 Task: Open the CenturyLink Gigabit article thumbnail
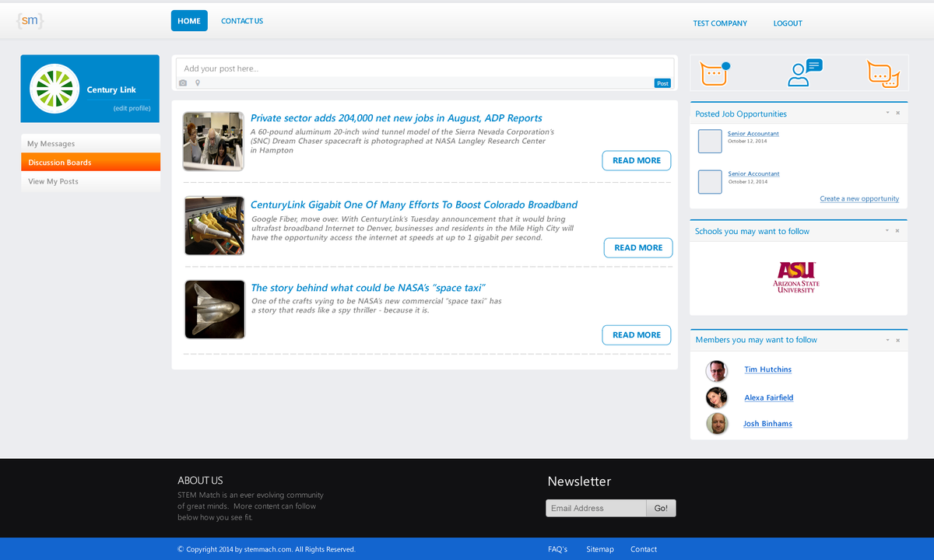coord(215,226)
